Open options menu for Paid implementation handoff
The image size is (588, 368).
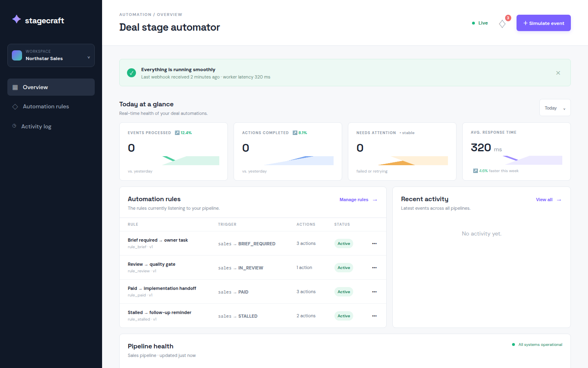click(x=374, y=292)
